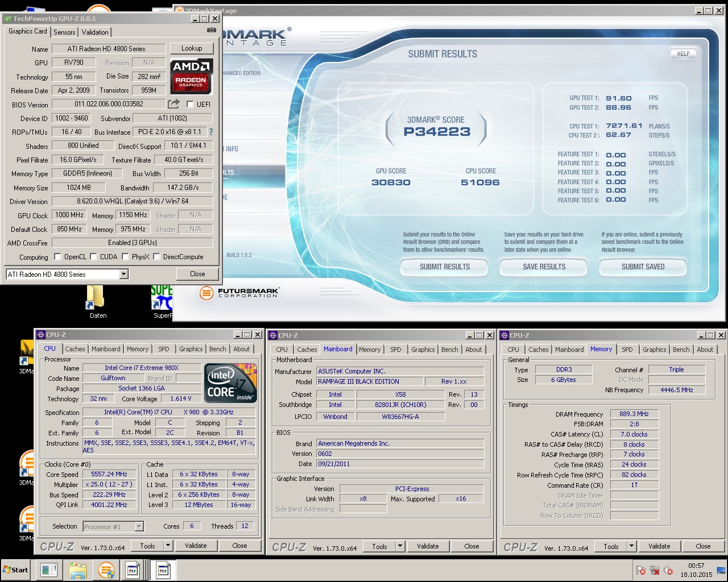The image size is (728, 582).
Task: Open SPD tab in CPU-Z Mainboard window
Action: [x=396, y=350]
